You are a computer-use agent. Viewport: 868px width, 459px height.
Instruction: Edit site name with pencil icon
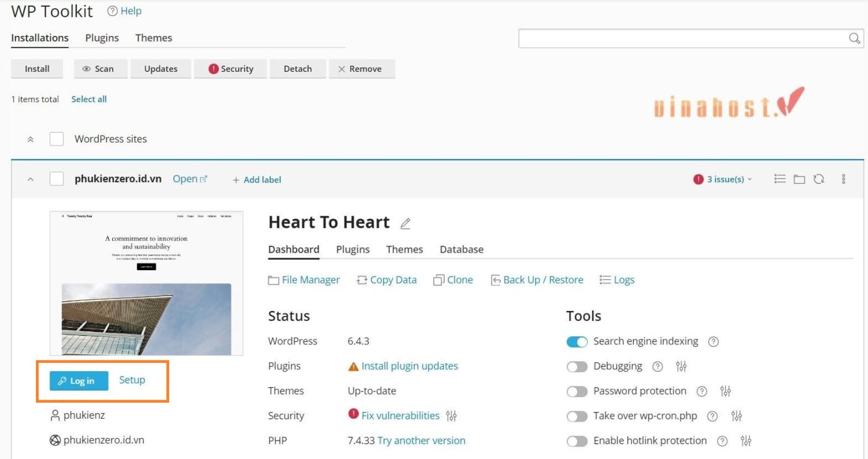click(x=405, y=224)
